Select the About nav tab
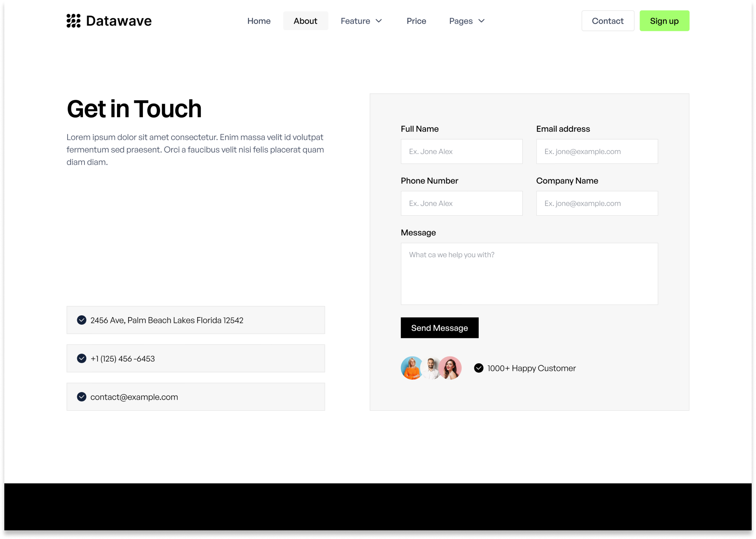 [305, 21]
